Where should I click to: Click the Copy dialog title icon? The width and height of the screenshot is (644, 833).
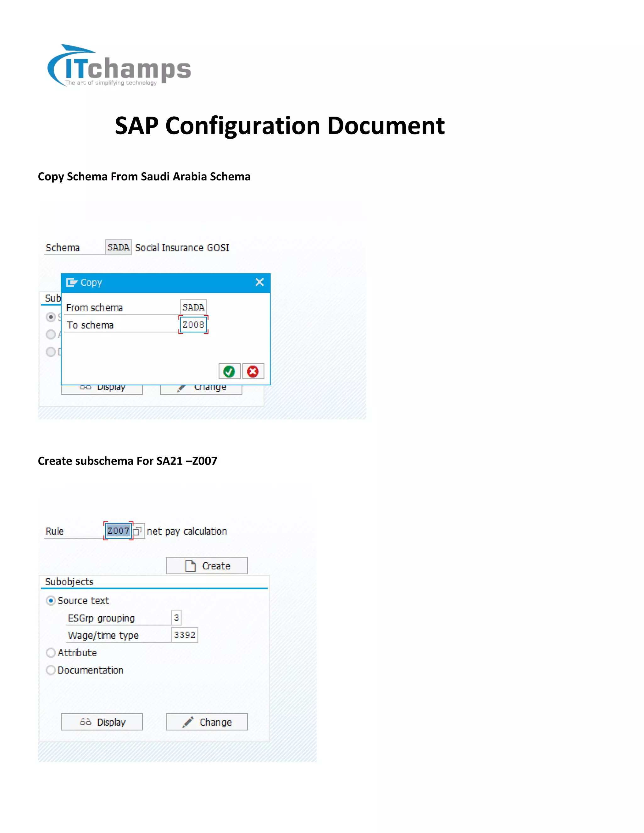pos(71,283)
